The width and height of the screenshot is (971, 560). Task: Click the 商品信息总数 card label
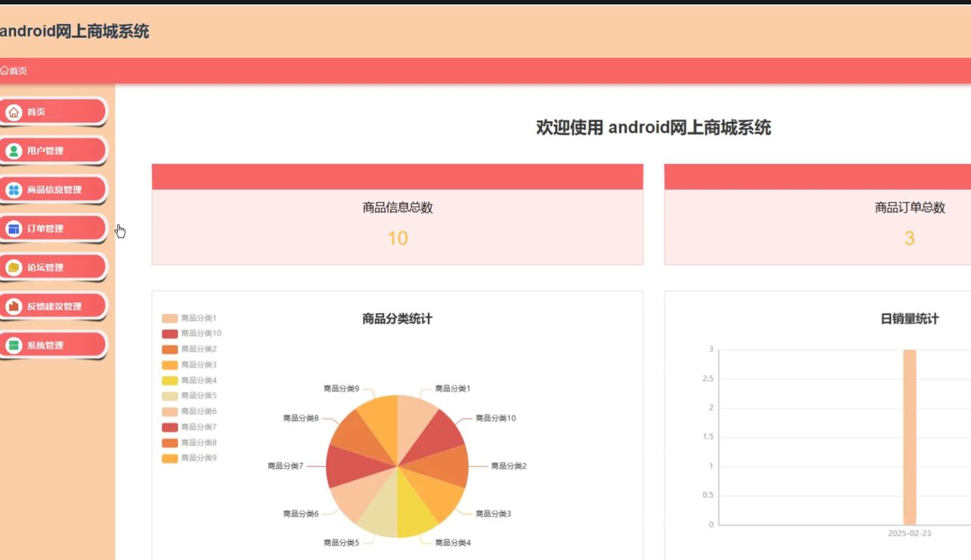(397, 208)
